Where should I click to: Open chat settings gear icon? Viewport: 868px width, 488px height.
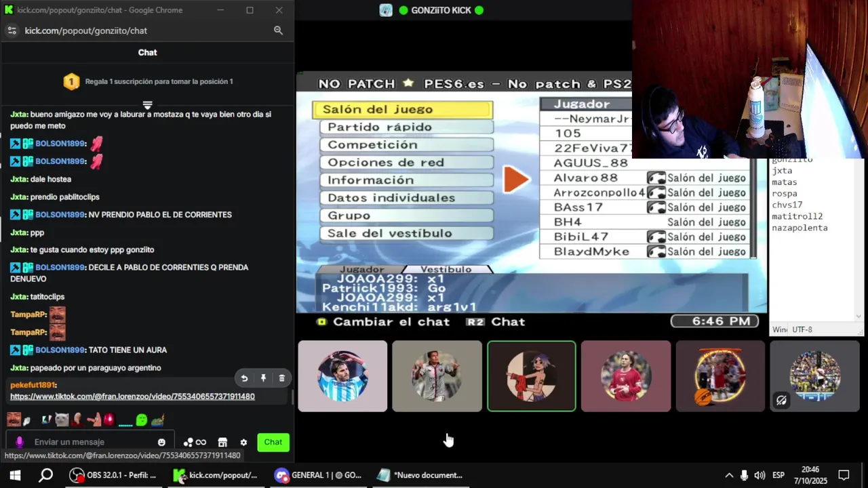(243, 442)
